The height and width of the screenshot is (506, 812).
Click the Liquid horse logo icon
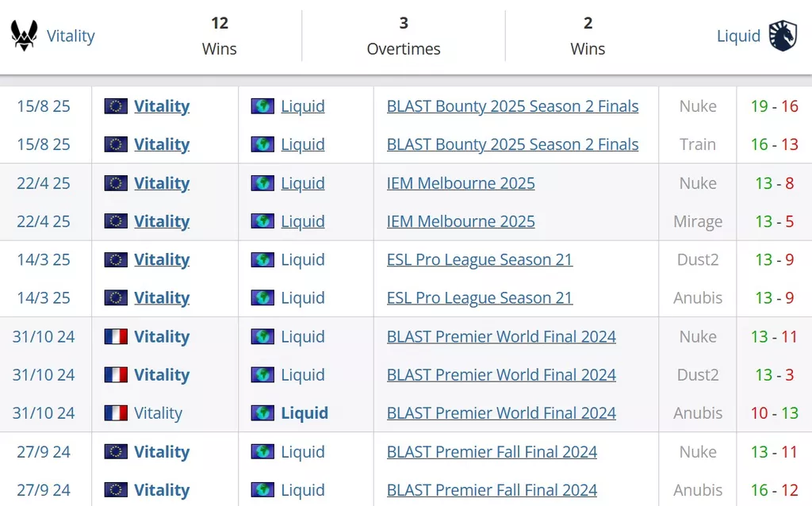coord(783,35)
